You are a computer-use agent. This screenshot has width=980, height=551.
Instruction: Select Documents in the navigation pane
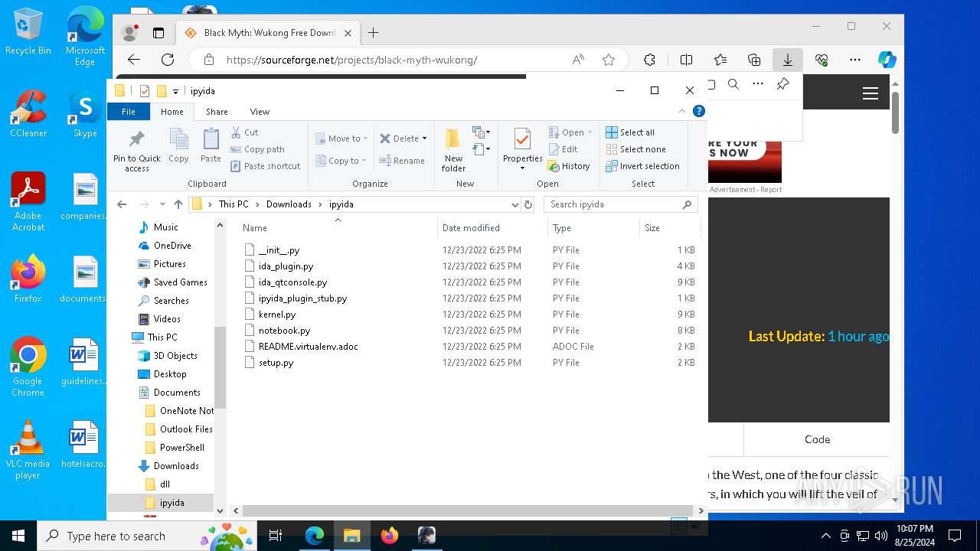click(x=177, y=393)
